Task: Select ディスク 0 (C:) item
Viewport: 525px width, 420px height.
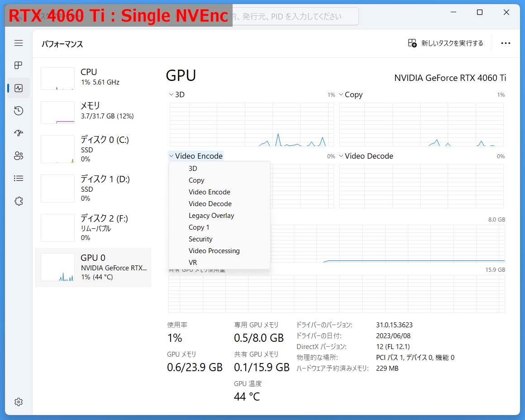Action: point(93,149)
